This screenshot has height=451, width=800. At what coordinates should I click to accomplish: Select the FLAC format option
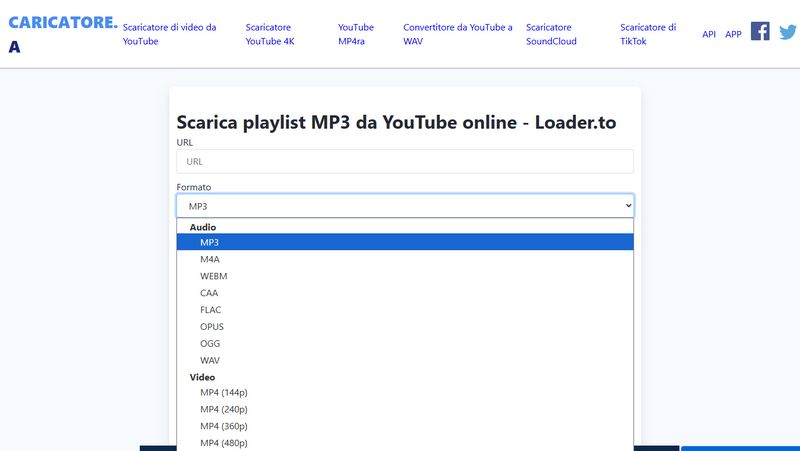click(x=405, y=310)
